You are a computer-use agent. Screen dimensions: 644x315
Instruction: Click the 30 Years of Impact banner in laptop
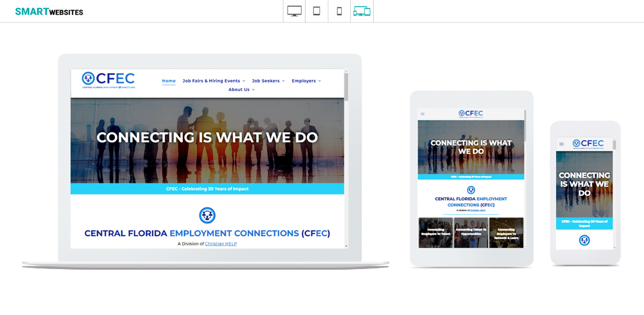pos(207,189)
